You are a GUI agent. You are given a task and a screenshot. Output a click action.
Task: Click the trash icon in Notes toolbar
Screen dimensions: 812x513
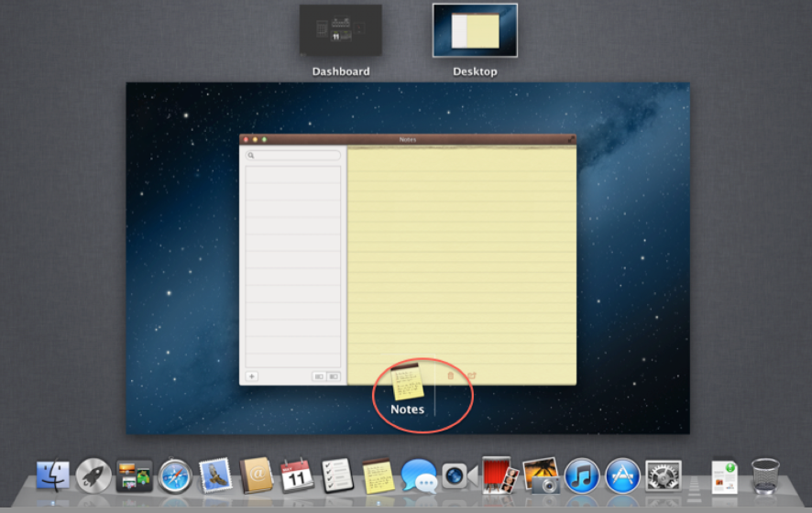(x=450, y=376)
